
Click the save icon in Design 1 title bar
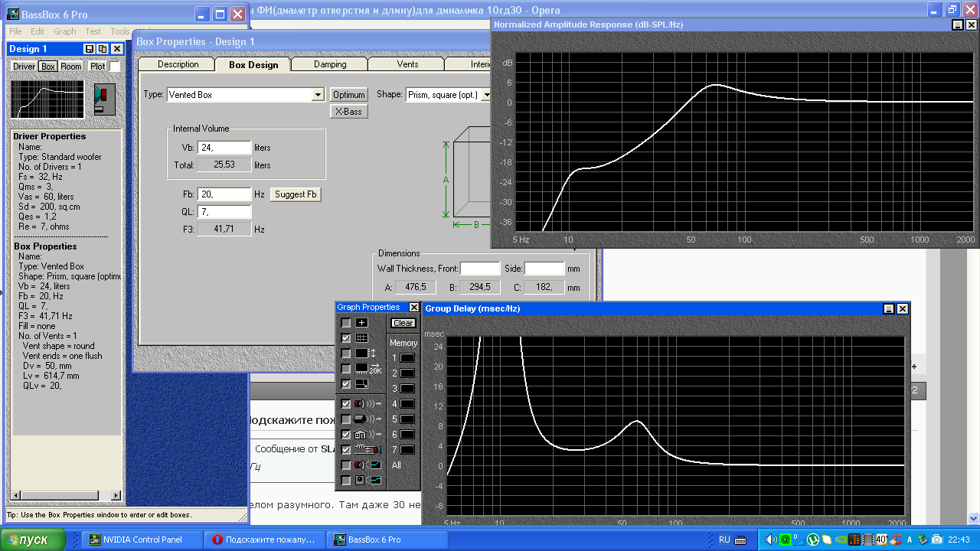point(90,49)
